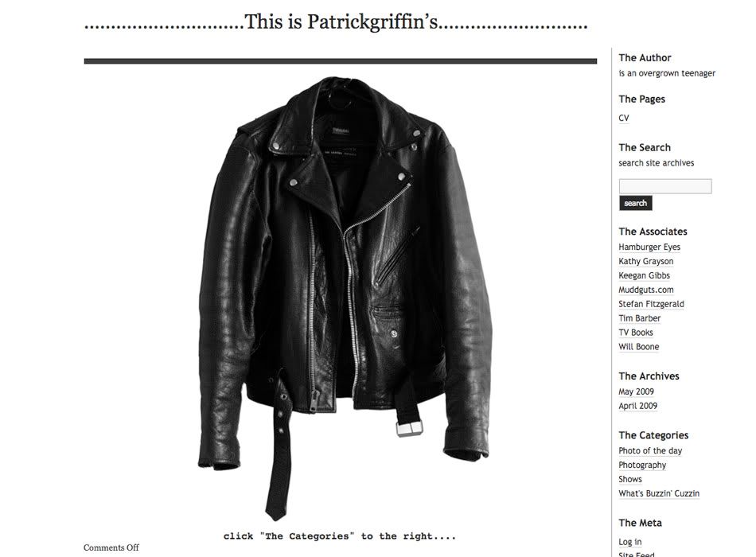Screen dimensions: 756x557
Task: Open the Shows category
Action: (630, 479)
